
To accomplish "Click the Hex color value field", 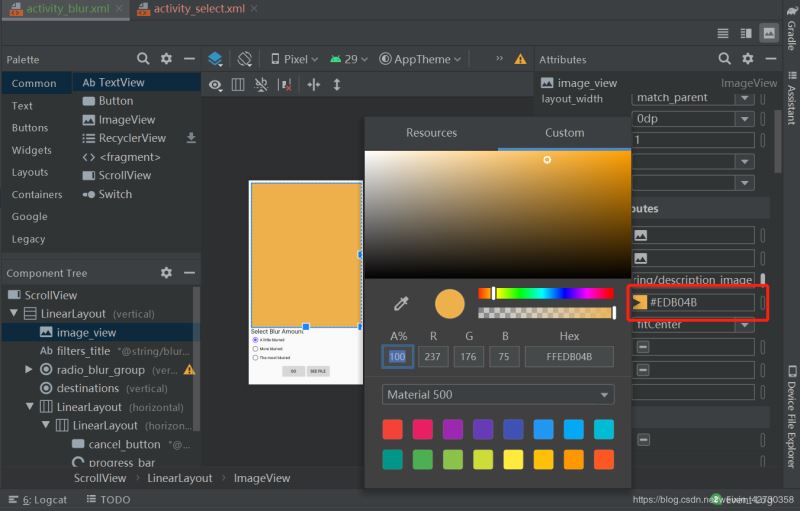I will pyautogui.click(x=569, y=356).
